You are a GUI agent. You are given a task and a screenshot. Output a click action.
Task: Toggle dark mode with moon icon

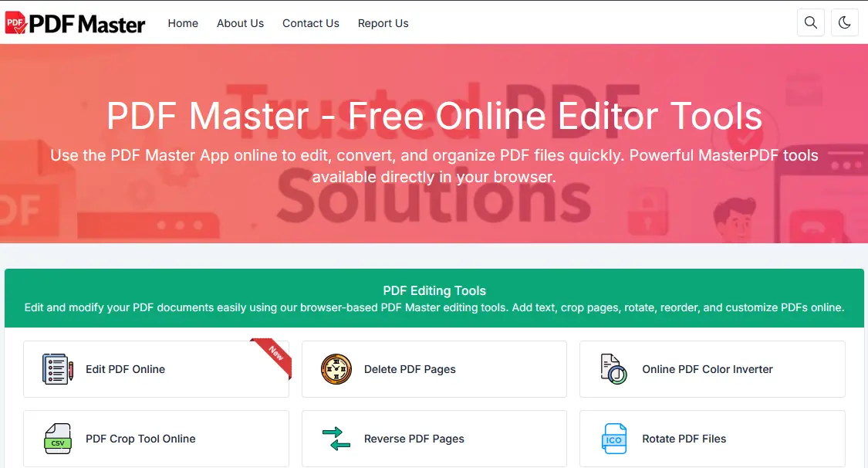[x=844, y=23]
